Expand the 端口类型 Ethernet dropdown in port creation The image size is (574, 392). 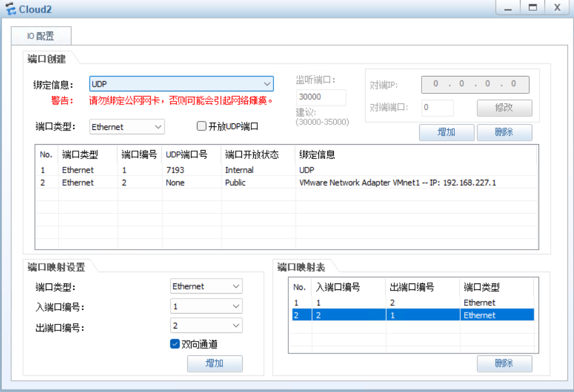[x=127, y=127]
